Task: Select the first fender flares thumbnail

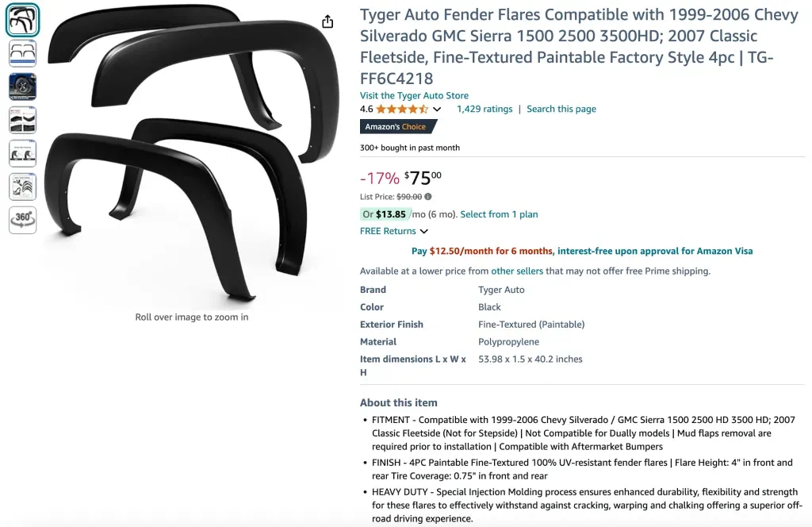Action: [x=23, y=21]
